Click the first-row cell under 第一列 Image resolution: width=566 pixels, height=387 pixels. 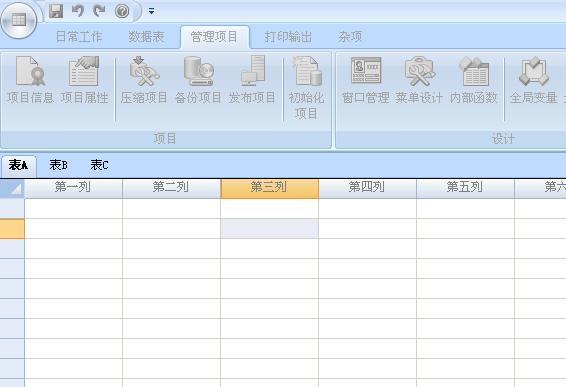point(73,208)
